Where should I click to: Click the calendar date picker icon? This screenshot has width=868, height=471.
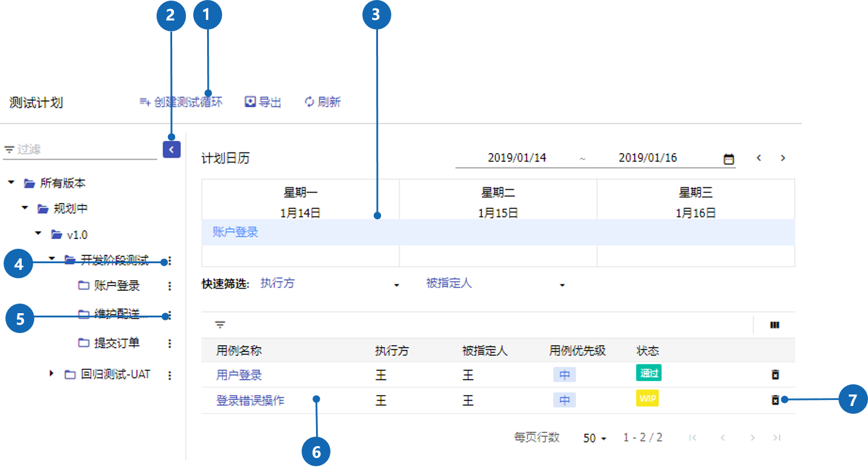pos(728,159)
